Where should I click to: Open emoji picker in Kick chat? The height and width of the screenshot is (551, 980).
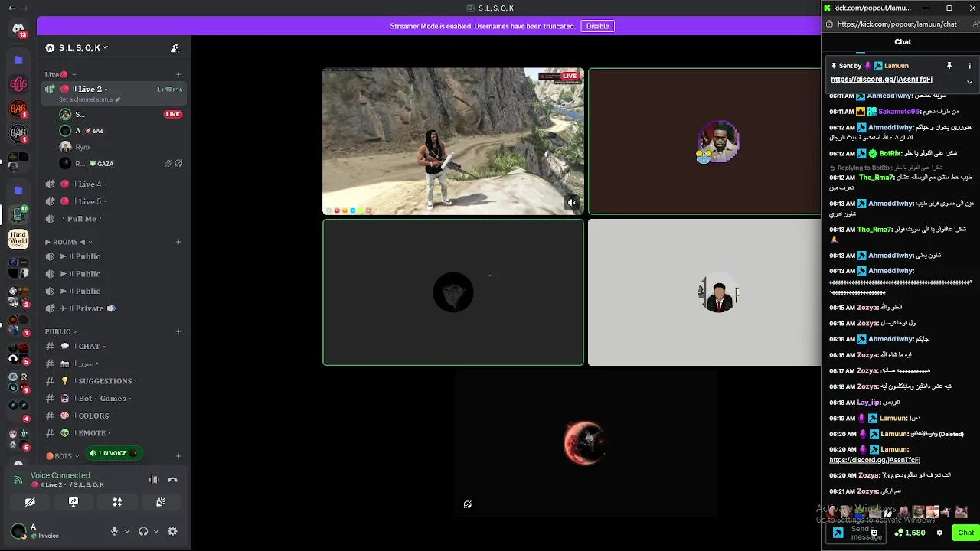(x=874, y=533)
